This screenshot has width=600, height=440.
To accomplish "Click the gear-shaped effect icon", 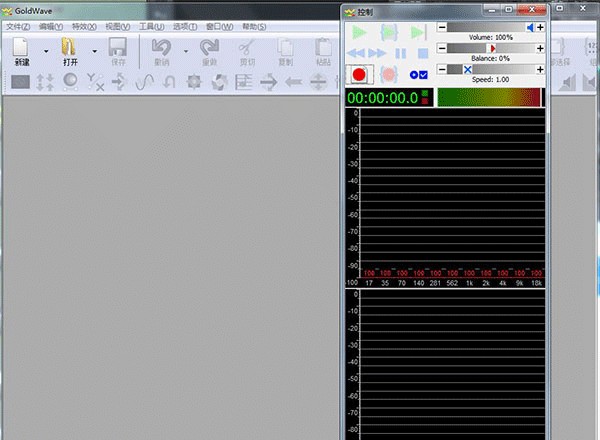I will pos(194,82).
